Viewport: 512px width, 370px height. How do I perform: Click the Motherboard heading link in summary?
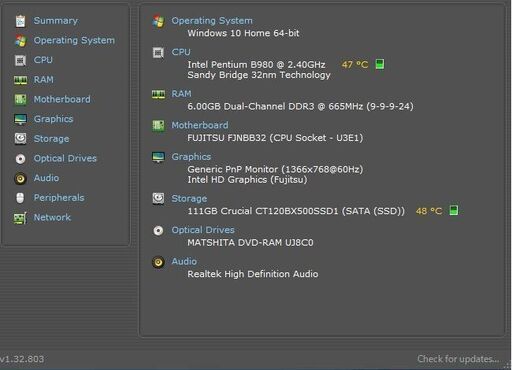pos(200,125)
